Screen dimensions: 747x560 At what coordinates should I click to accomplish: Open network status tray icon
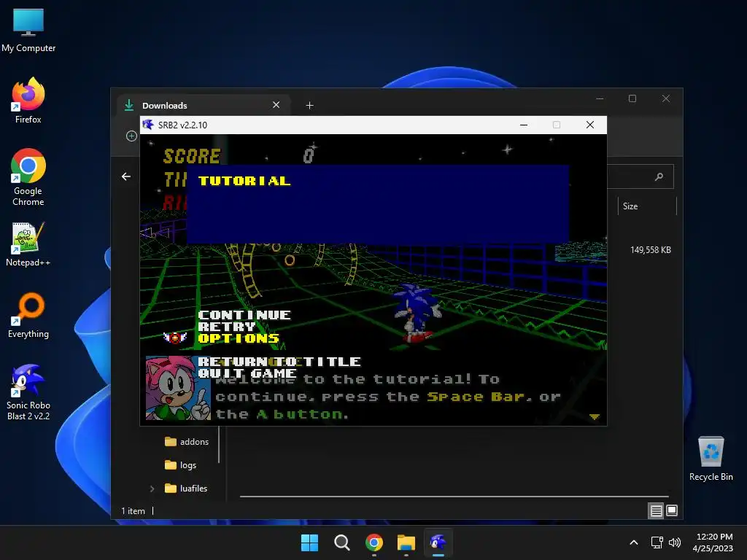[x=657, y=542]
